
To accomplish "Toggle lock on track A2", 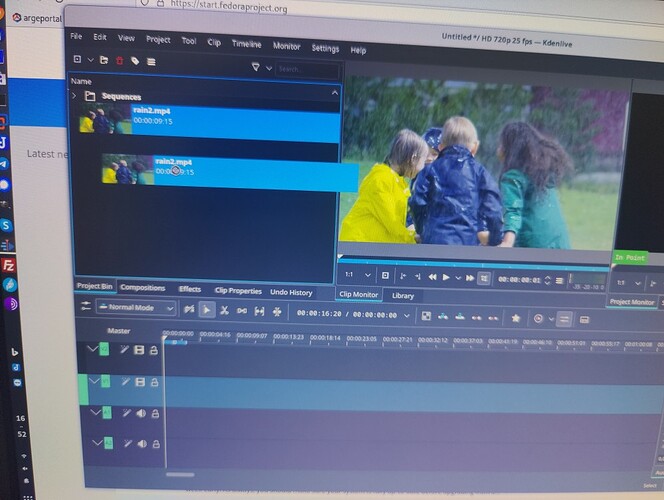I will point(156,444).
